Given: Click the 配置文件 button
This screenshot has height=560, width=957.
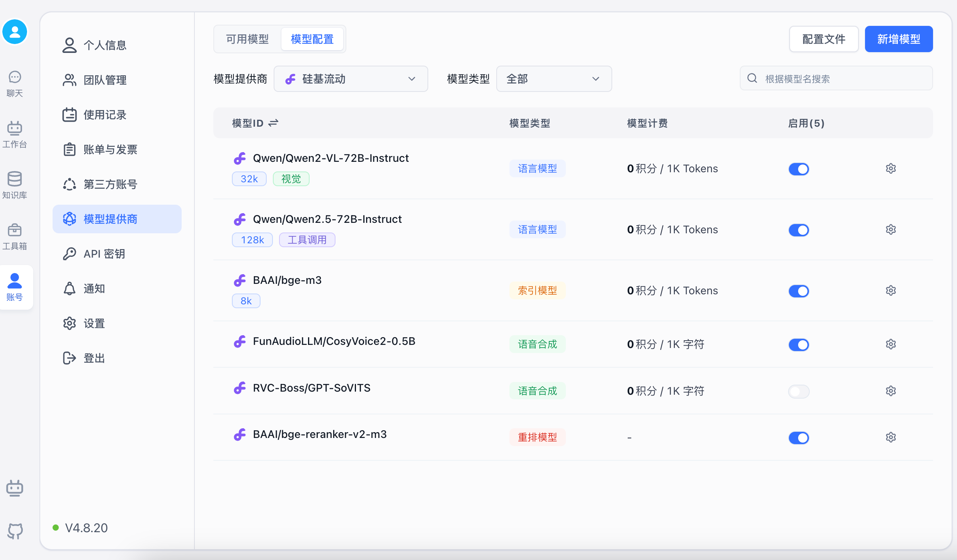Looking at the screenshot, I should pyautogui.click(x=823, y=39).
